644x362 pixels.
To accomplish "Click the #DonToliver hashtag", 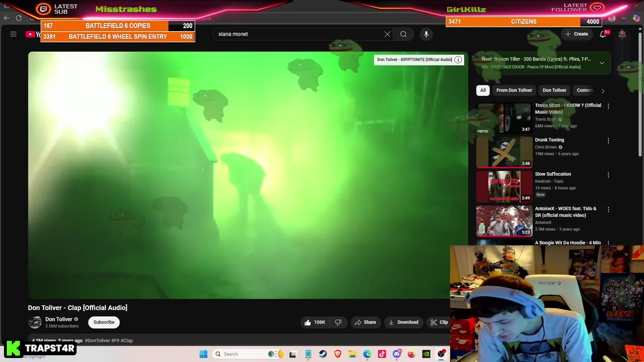I will 97,341.
